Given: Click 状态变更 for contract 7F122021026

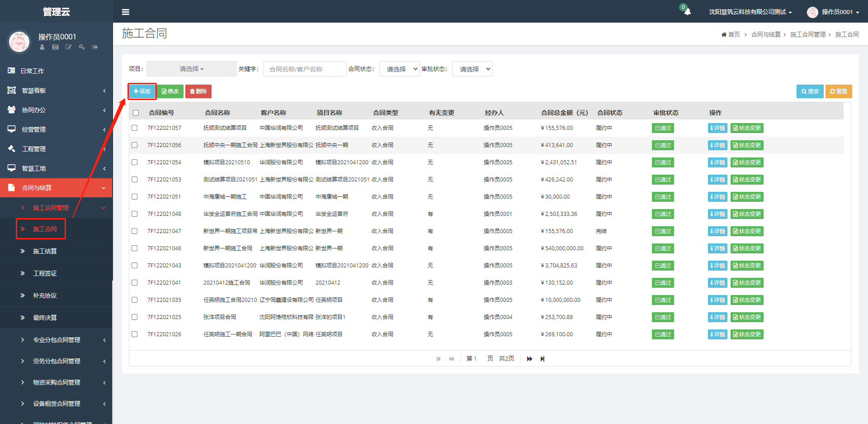Looking at the screenshot, I should pos(747,334).
